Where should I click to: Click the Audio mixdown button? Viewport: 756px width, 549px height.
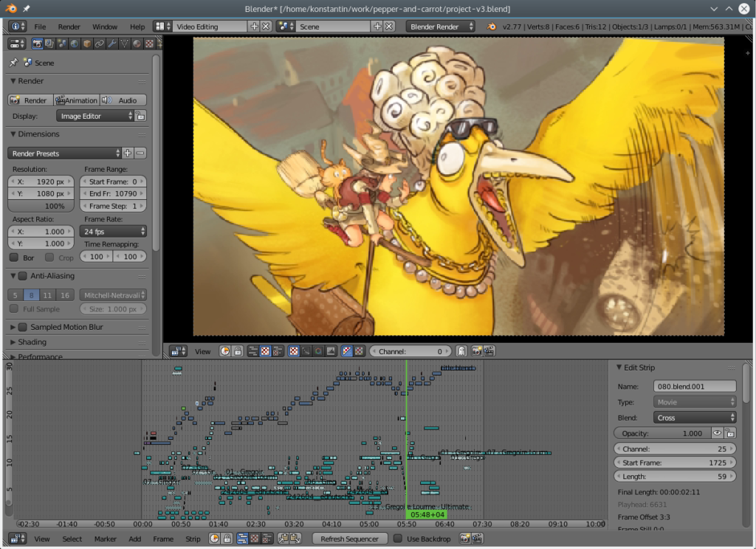123,100
